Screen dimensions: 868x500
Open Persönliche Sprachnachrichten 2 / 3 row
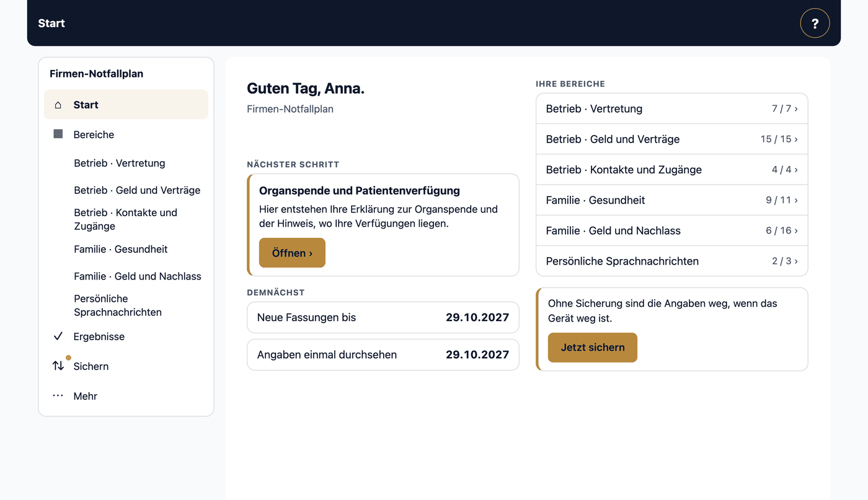[672, 261]
